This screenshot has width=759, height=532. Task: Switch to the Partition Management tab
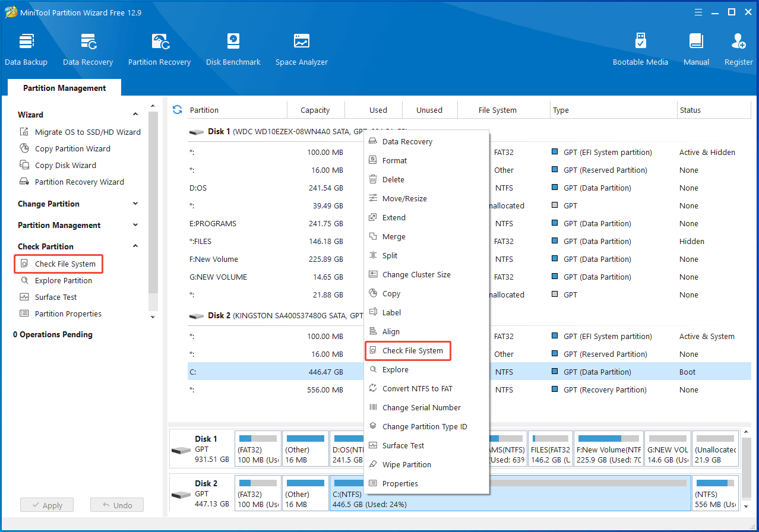point(64,88)
